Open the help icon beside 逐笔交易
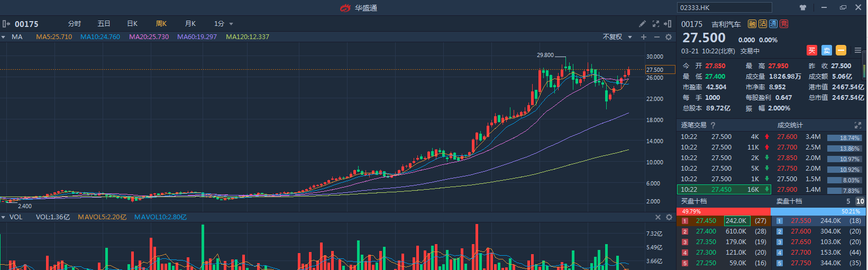 click(x=713, y=125)
